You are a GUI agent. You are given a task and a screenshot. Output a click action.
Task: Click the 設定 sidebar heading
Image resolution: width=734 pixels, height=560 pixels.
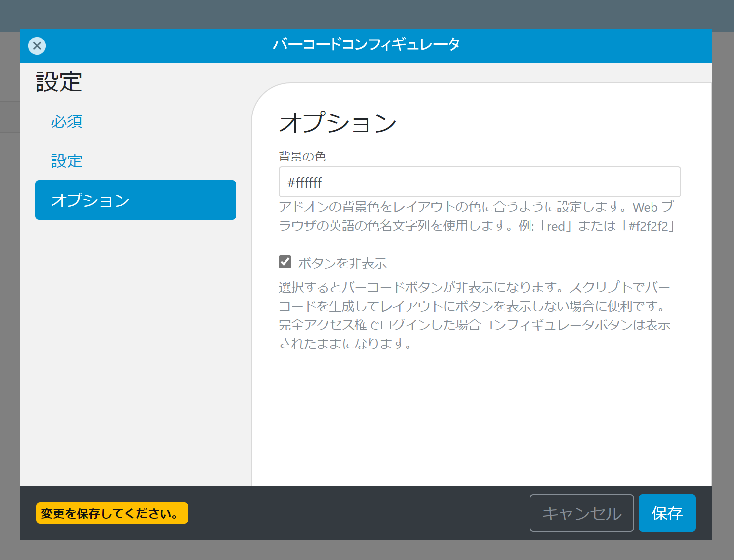[x=59, y=82]
